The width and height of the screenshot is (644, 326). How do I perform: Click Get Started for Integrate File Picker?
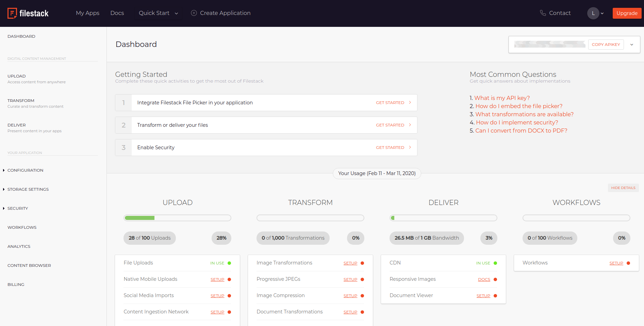pos(390,103)
